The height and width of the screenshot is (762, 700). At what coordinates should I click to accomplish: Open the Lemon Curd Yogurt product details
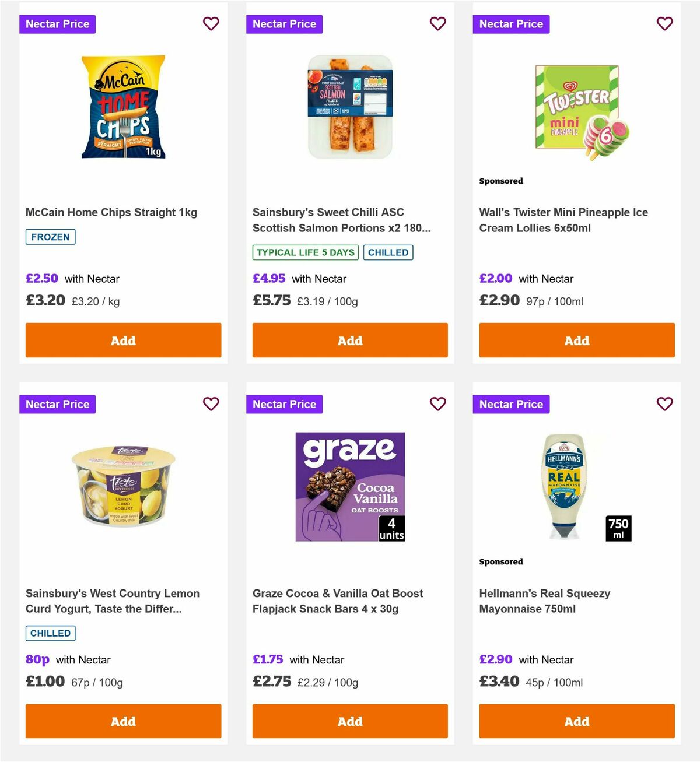pos(113,601)
